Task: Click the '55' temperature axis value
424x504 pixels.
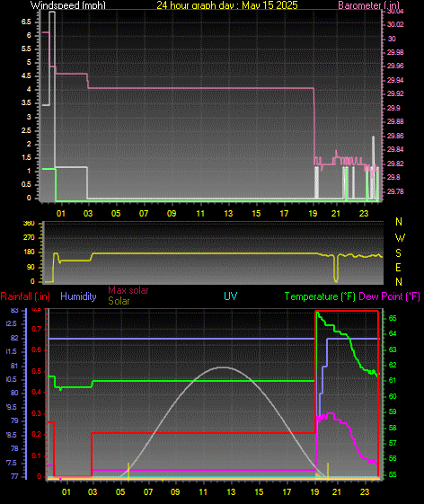Action: coord(393,474)
